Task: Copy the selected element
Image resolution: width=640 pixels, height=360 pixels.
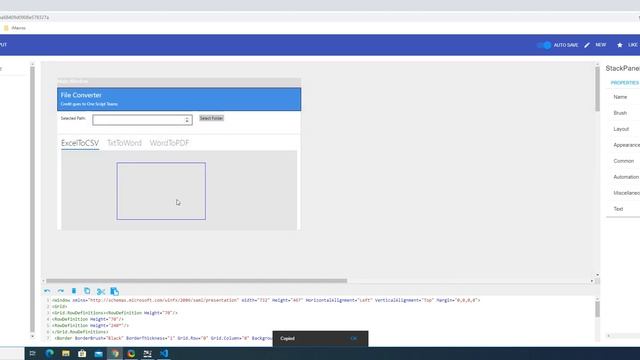Action: [87, 291]
